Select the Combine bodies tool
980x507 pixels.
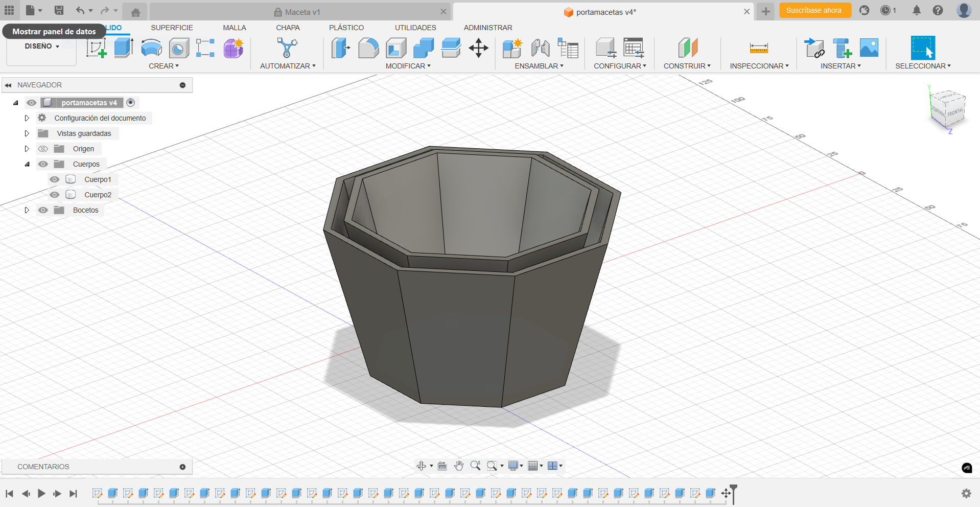[x=424, y=48]
